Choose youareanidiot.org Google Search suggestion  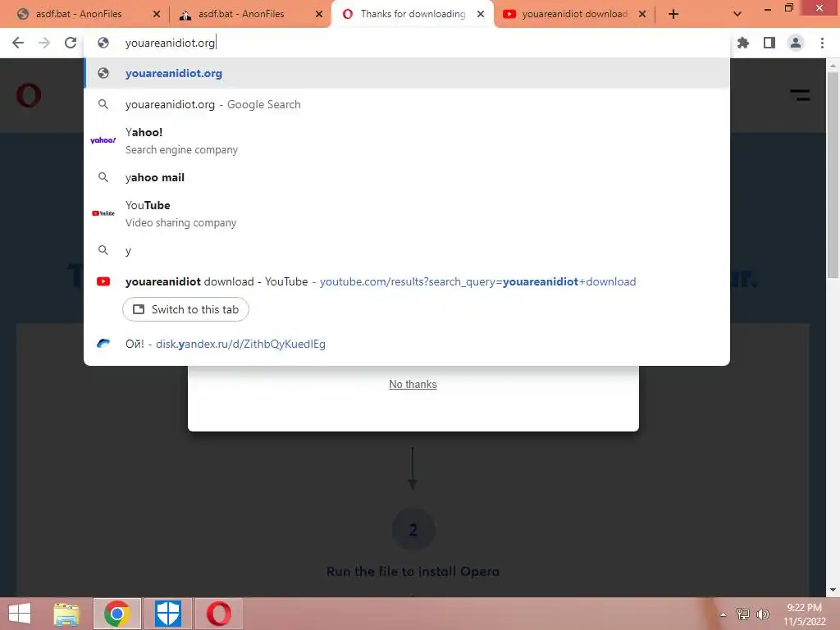[x=407, y=104]
